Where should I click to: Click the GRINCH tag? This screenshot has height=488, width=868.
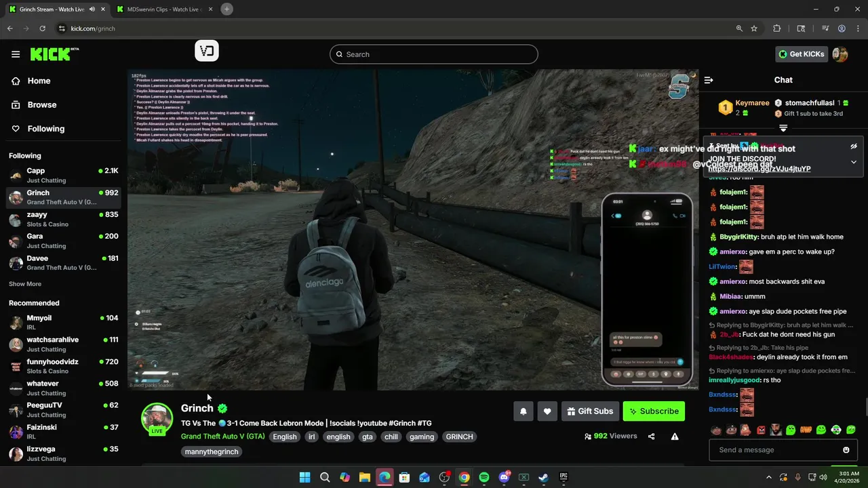459,436
